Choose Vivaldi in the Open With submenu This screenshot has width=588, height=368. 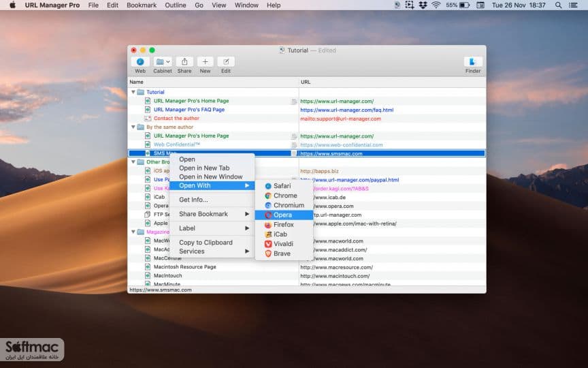[x=284, y=244]
